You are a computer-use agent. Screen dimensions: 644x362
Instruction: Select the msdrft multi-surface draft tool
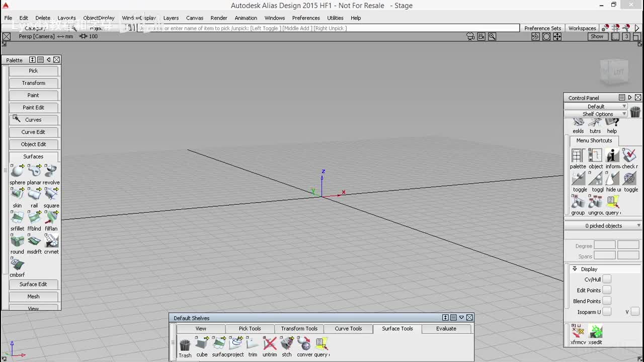pos(34,241)
